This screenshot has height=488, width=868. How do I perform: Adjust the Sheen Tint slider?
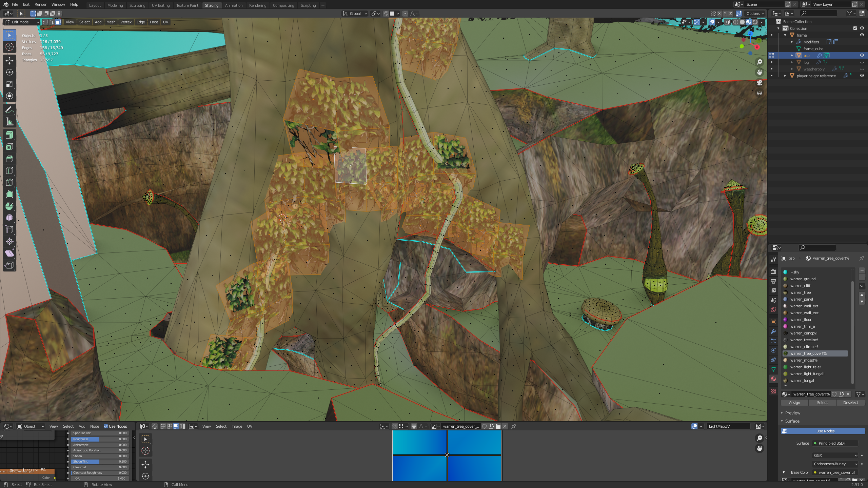click(x=100, y=462)
